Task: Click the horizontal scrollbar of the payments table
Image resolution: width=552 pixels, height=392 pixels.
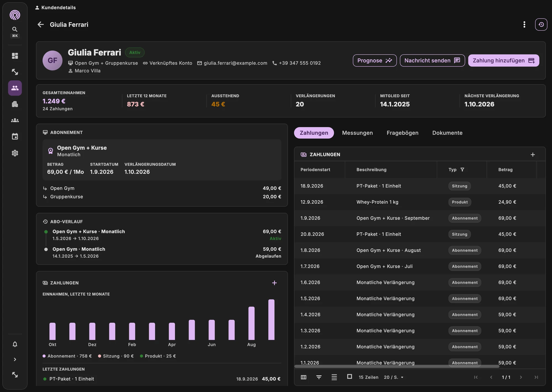Action: pyautogui.click(x=397, y=366)
